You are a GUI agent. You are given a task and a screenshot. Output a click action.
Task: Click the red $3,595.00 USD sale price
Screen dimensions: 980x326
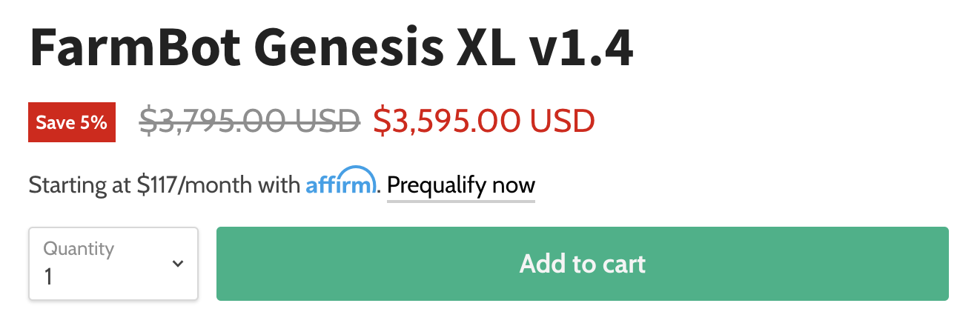pyautogui.click(x=484, y=122)
